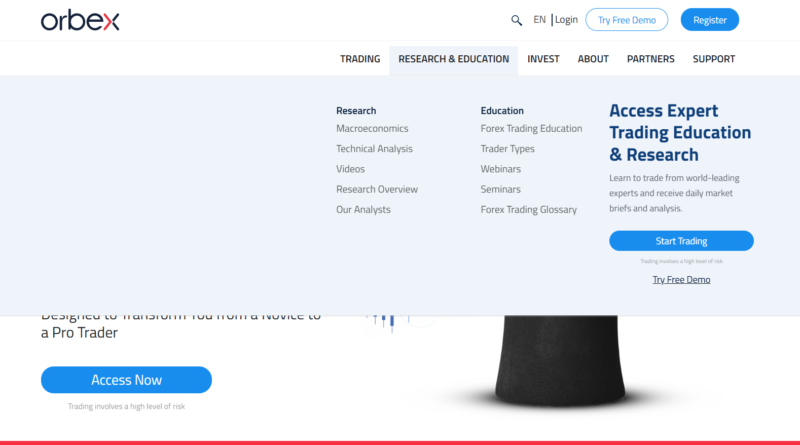Open Forex Trading Glossary
Viewport: 800px width, 445px height.
529,210
